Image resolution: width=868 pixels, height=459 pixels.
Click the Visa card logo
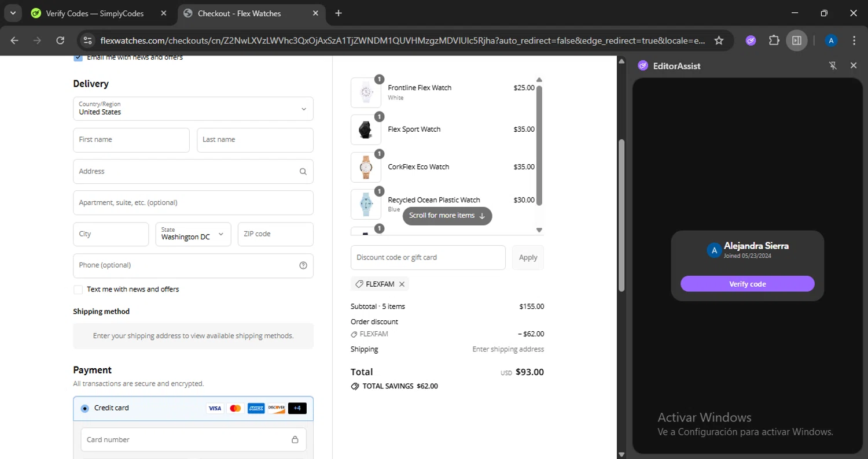click(x=215, y=408)
